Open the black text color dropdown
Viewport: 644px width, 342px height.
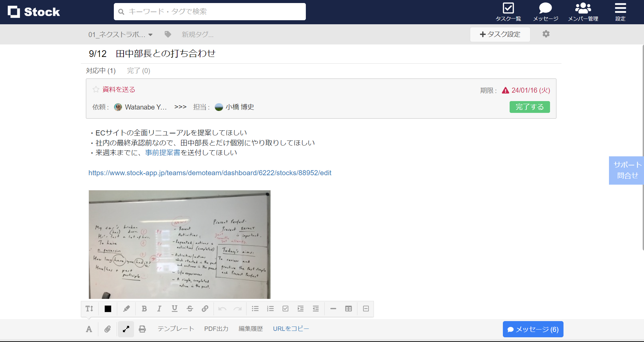tap(107, 308)
